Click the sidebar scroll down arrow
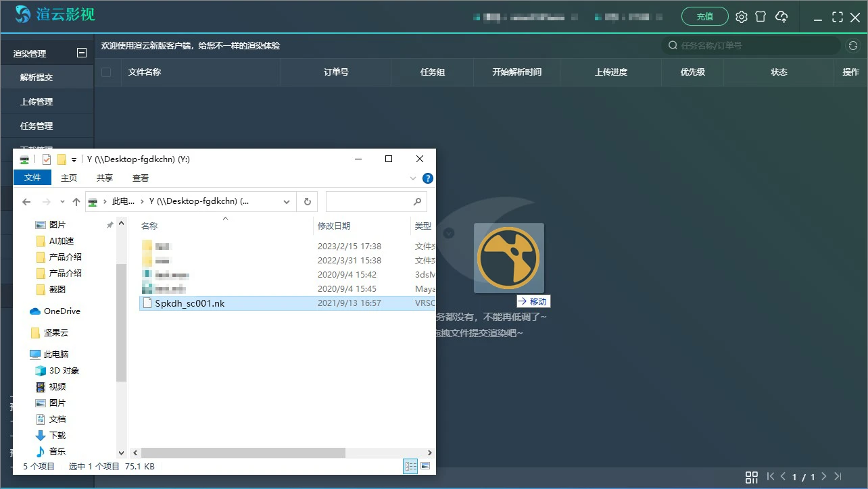 pos(122,453)
